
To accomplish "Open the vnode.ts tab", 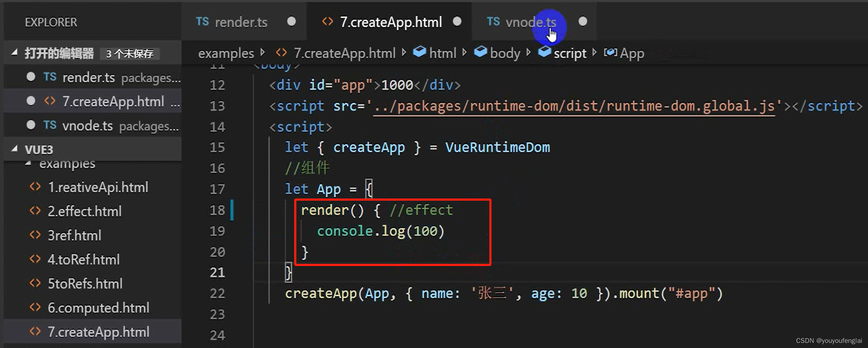I will coord(534,22).
